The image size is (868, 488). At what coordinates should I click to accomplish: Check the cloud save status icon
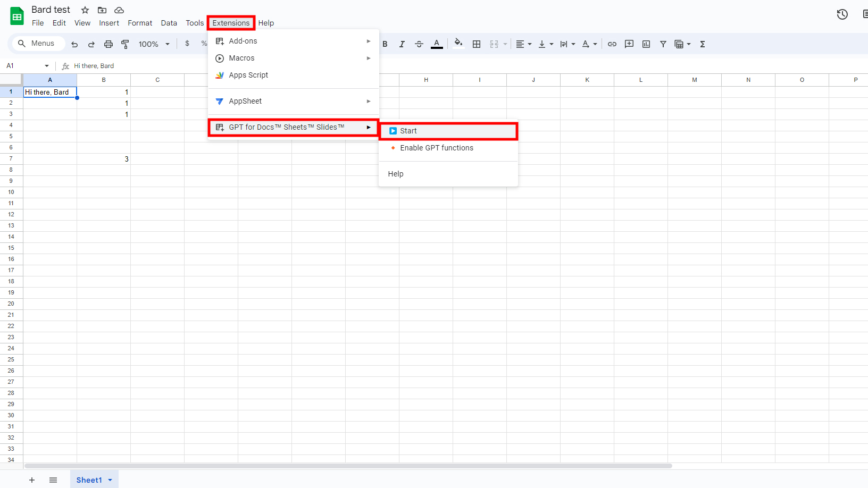[119, 10]
